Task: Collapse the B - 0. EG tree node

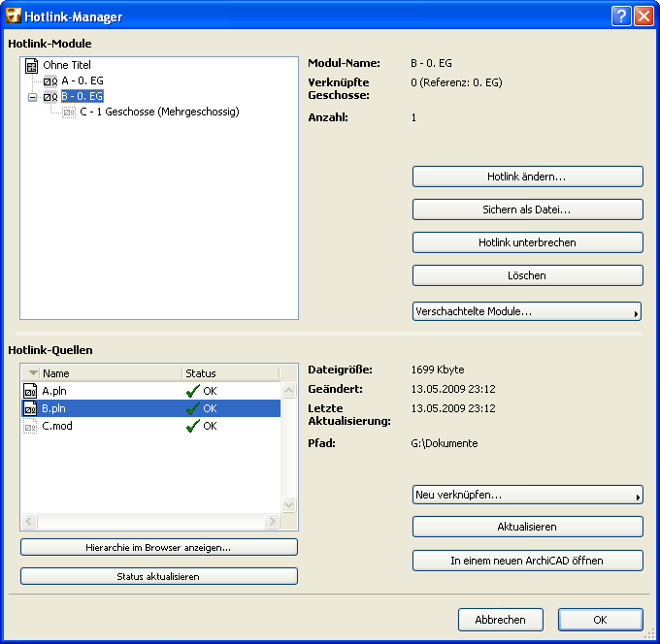Action: click(x=32, y=97)
